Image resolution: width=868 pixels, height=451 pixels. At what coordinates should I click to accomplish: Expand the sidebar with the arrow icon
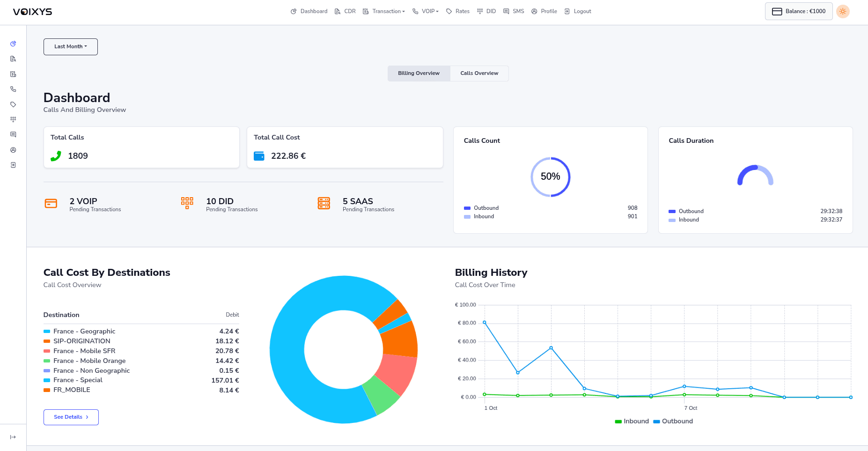pyautogui.click(x=13, y=437)
